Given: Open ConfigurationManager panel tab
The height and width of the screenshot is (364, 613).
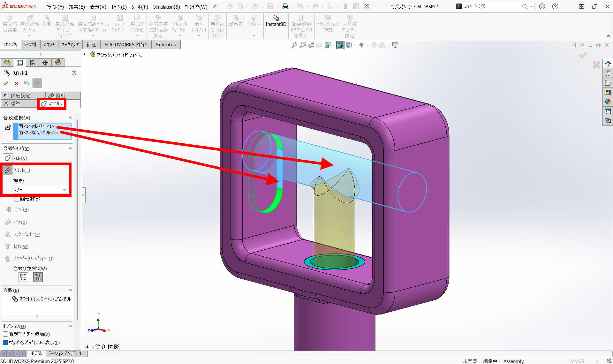Looking at the screenshot, I should click(33, 63).
